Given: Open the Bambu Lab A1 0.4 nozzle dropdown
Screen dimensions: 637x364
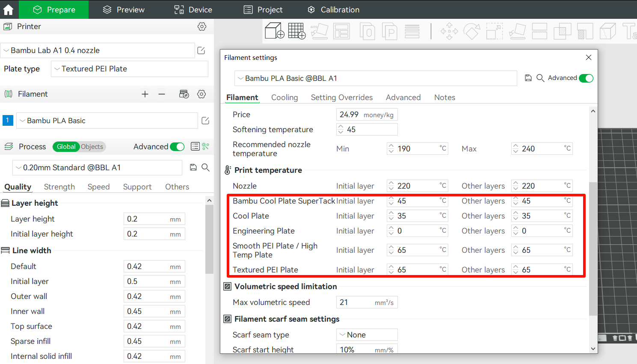Looking at the screenshot, I should click(98, 50).
